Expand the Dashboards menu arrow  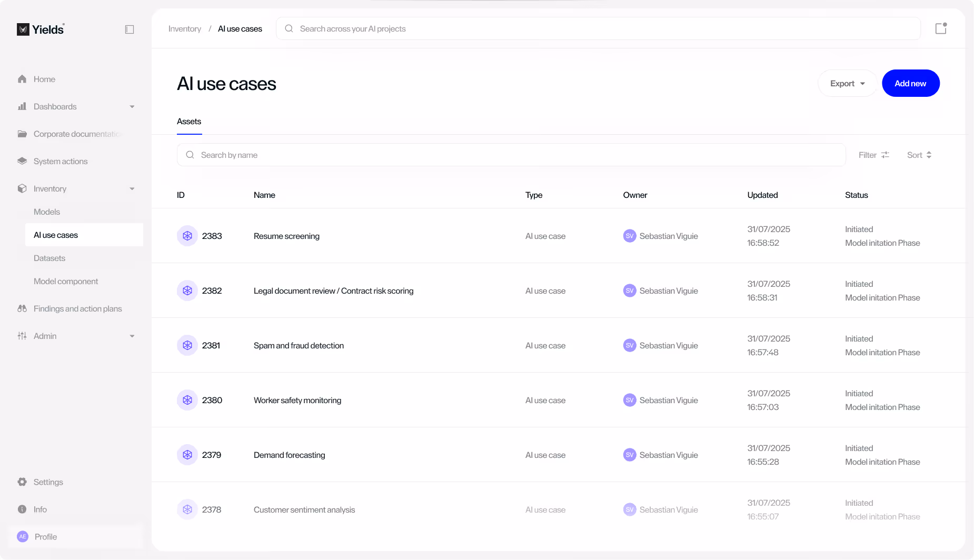click(132, 107)
